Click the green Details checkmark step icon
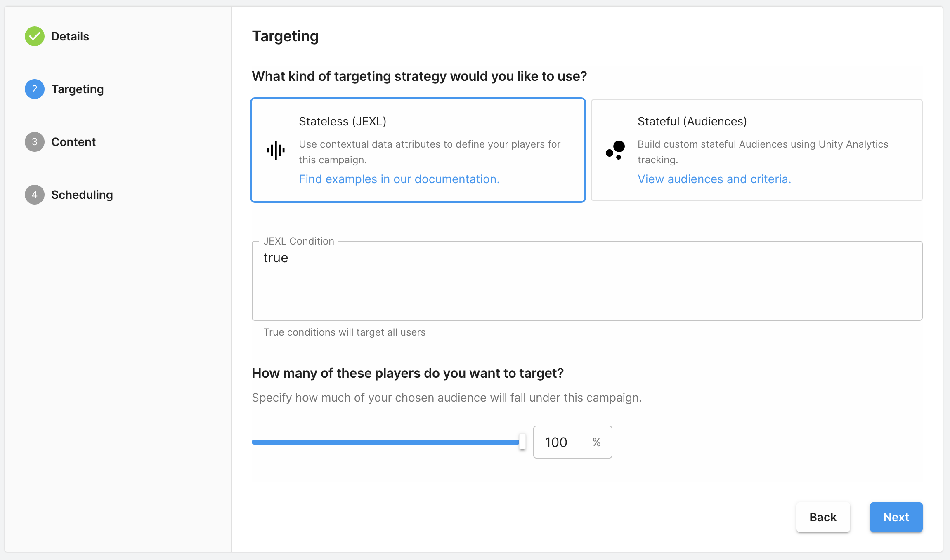Image resolution: width=950 pixels, height=560 pixels. click(35, 36)
